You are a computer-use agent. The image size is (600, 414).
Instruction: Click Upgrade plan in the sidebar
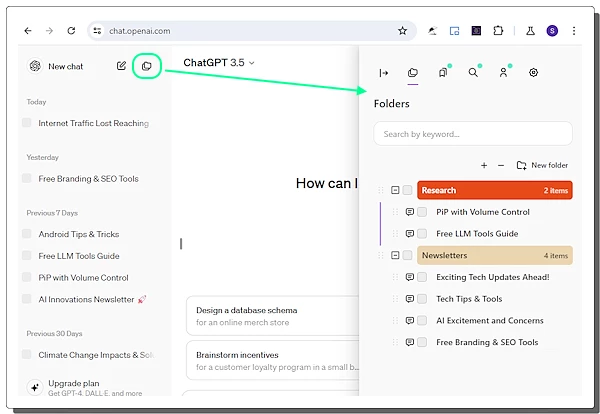(x=73, y=383)
